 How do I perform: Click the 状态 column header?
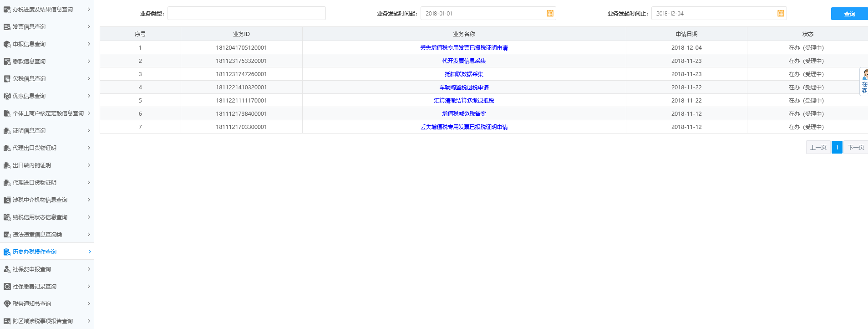[x=807, y=34]
